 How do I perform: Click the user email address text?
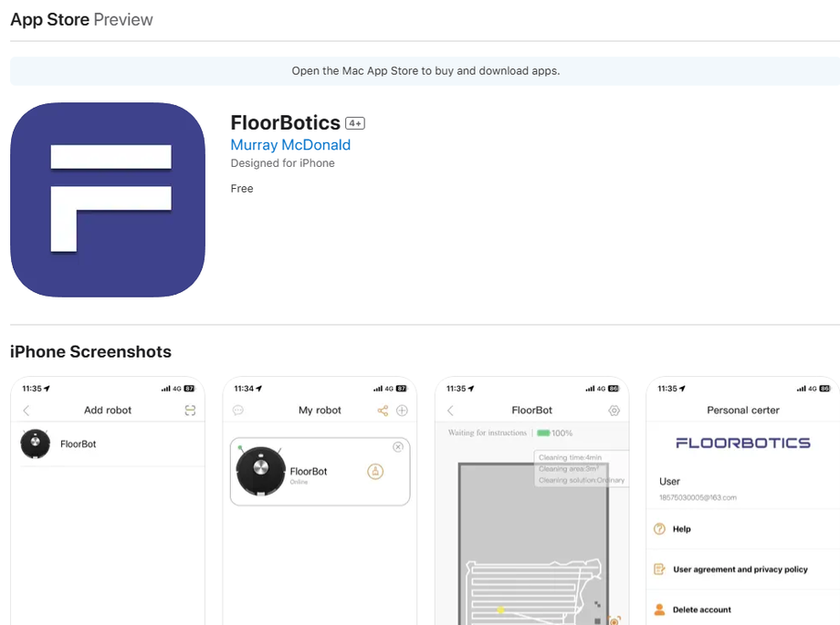tap(698, 497)
